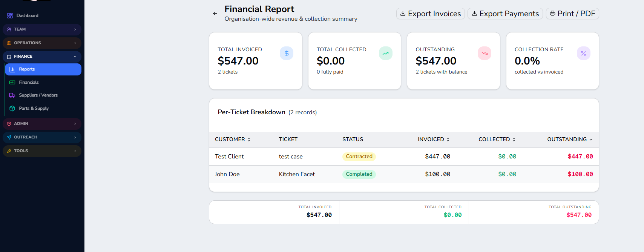Click the printer icon on Print / PDF
Image resolution: width=644 pixels, height=252 pixels.
pyautogui.click(x=552, y=14)
